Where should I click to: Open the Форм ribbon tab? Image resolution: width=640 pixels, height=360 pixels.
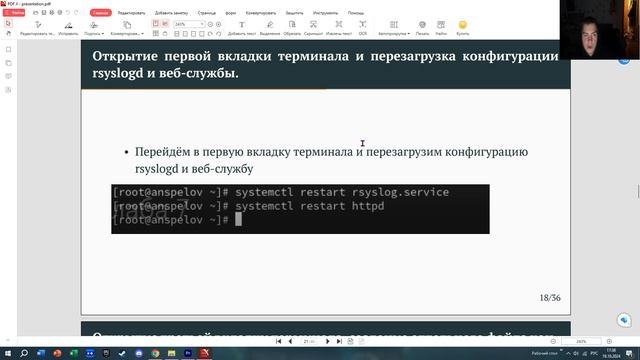pyautogui.click(x=231, y=13)
